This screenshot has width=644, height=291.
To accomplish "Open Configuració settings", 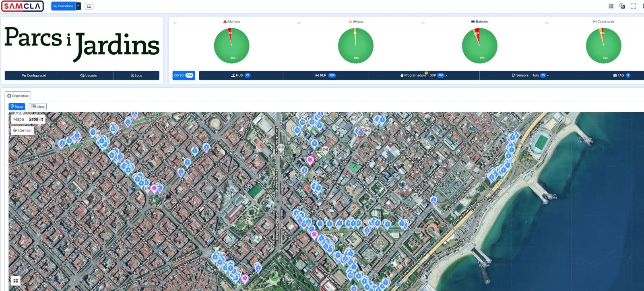I will click(34, 75).
